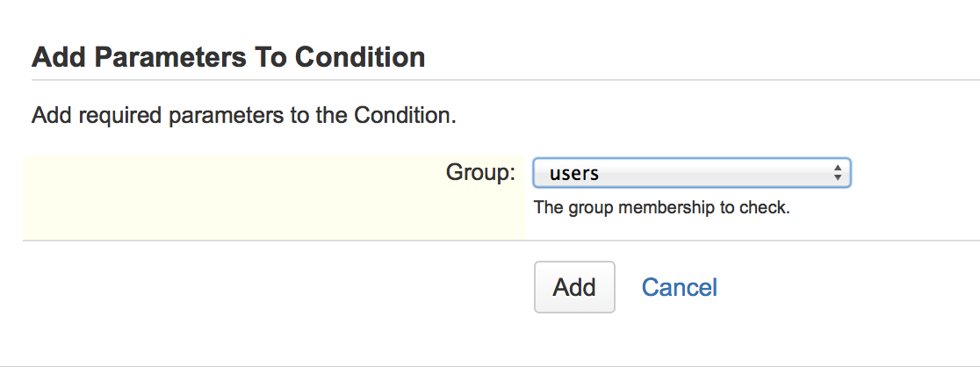Open the Group dropdown
980x367 pixels.
[691, 173]
